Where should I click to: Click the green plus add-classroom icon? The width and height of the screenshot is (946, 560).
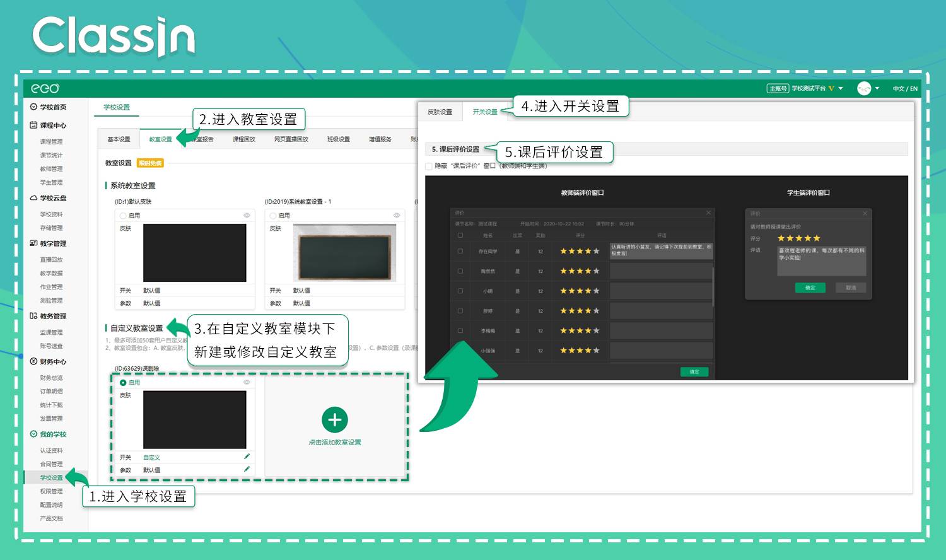335,420
